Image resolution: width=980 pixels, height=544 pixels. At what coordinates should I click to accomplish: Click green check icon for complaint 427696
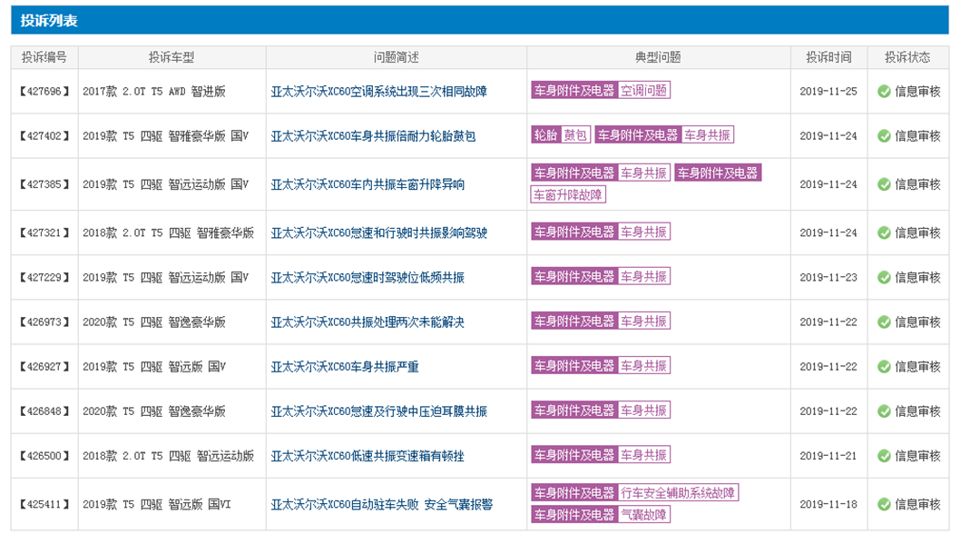(x=884, y=92)
